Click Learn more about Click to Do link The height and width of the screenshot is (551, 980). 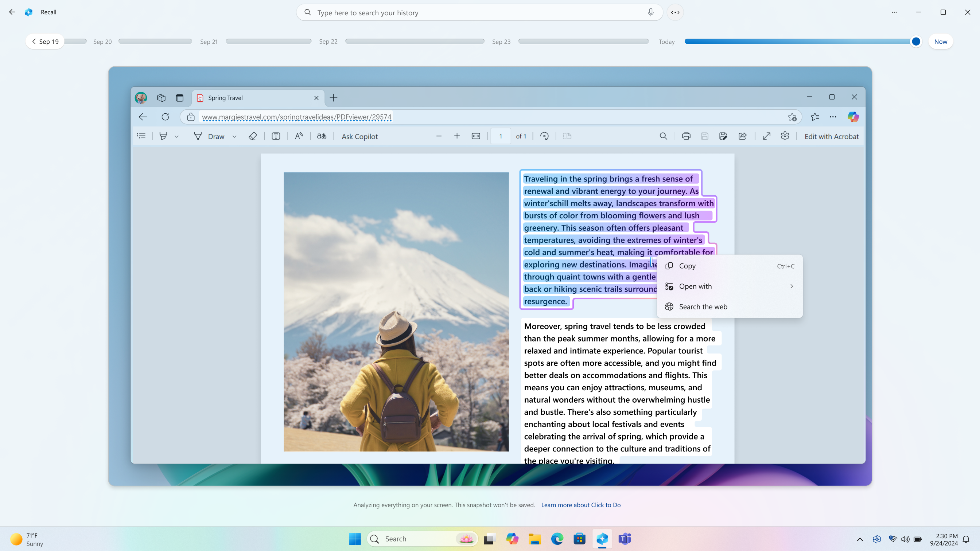[580, 505]
